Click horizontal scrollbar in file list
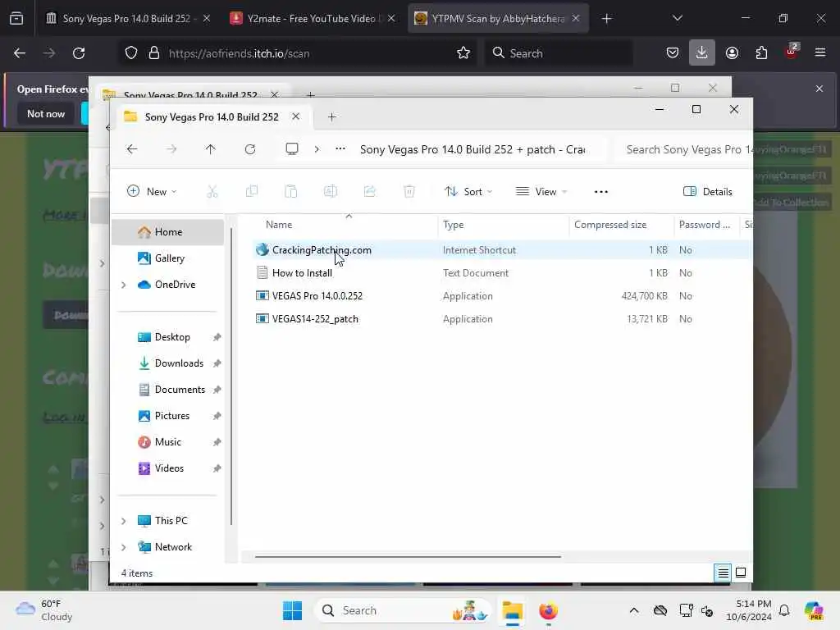Image resolution: width=840 pixels, height=630 pixels. (x=409, y=557)
